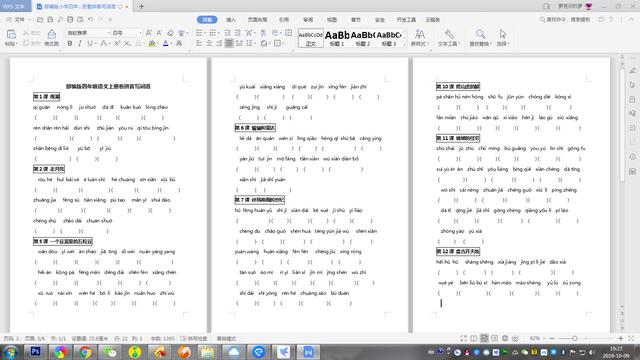640x360 pixels.
Task: Click the Paste icon in the ribbon
Action: 11,35
